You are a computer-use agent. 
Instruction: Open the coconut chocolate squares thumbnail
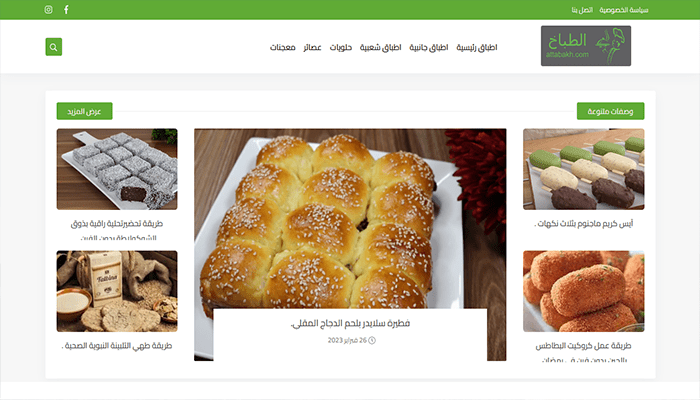tap(117, 169)
